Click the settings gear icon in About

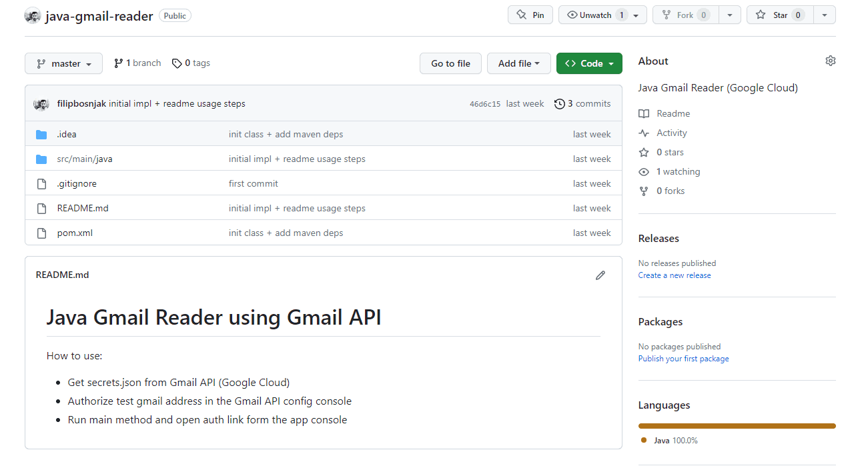[x=831, y=61]
